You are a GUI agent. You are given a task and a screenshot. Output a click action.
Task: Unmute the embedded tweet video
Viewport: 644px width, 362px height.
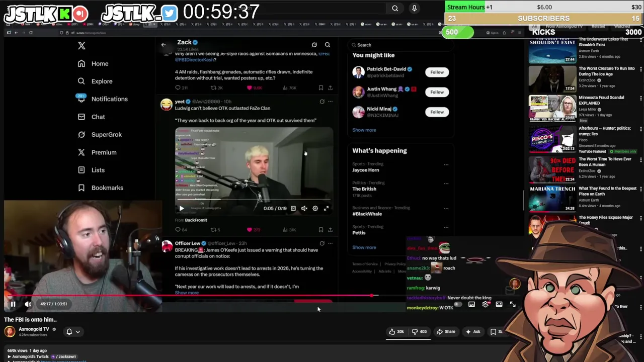click(x=304, y=208)
